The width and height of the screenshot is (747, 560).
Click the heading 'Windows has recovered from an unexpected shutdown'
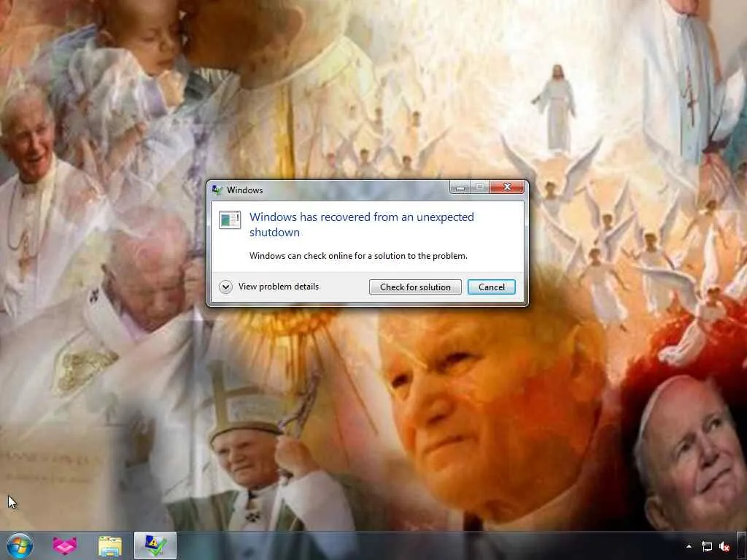click(x=362, y=225)
